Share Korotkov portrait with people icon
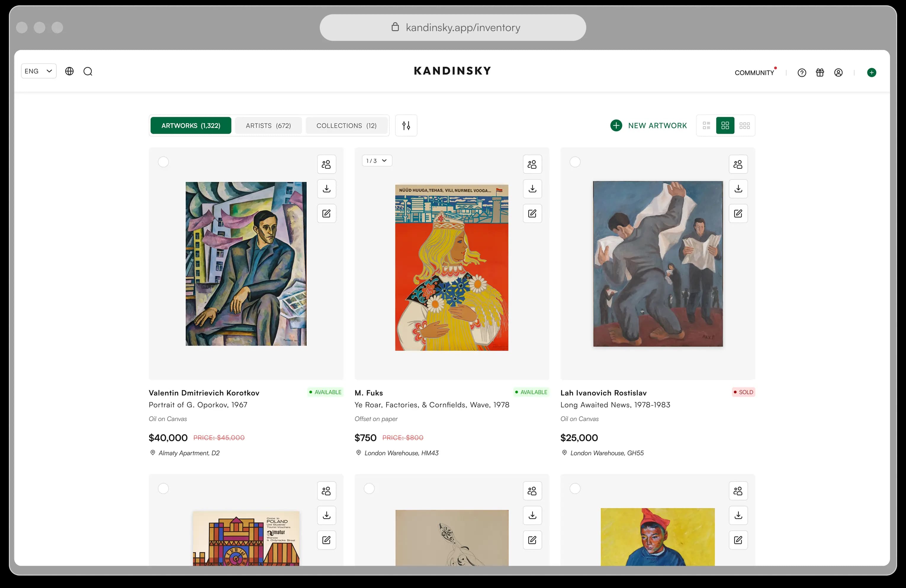906x588 pixels. [x=327, y=164]
